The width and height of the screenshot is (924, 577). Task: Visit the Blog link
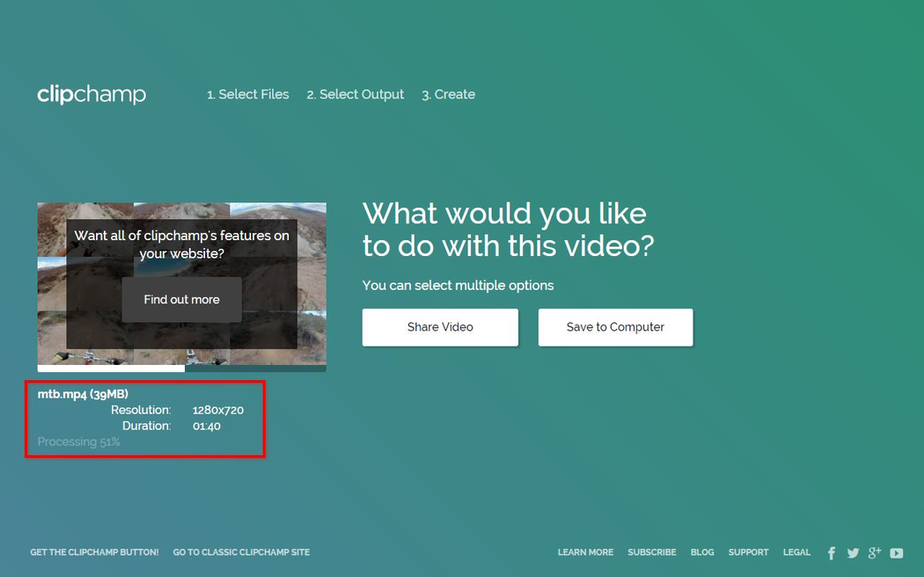(x=702, y=552)
